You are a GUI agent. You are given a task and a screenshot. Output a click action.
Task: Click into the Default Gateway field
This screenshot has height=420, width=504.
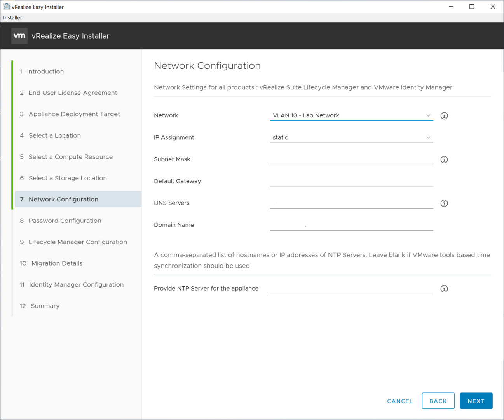[351, 181]
